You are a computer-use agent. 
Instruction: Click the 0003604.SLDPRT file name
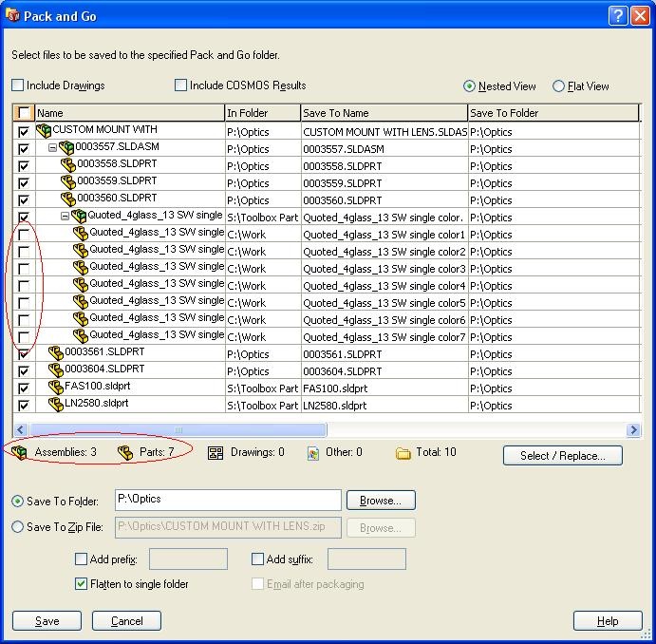(104, 369)
